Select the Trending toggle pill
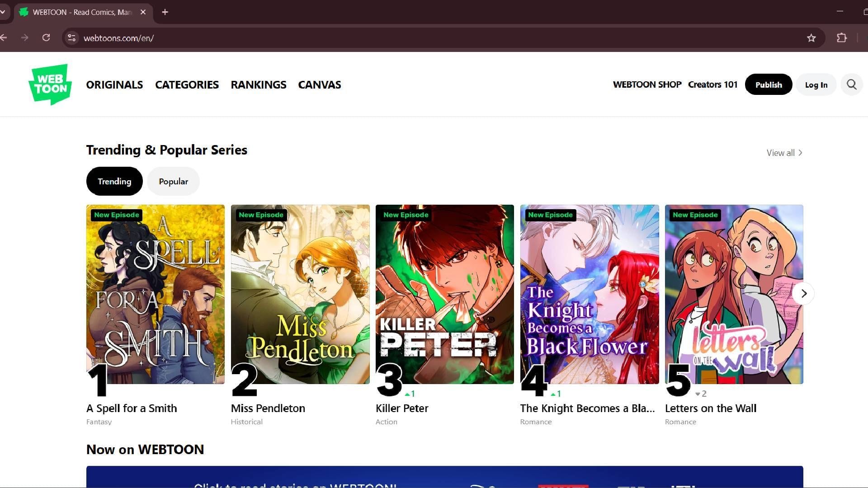This screenshot has width=868, height=488. (x=114, y=181)
